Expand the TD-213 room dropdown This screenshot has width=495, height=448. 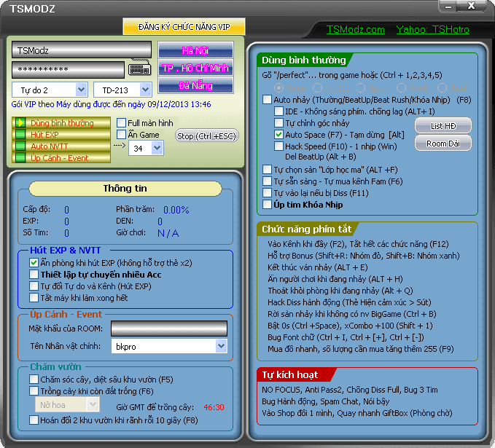(x=145, y=90)
